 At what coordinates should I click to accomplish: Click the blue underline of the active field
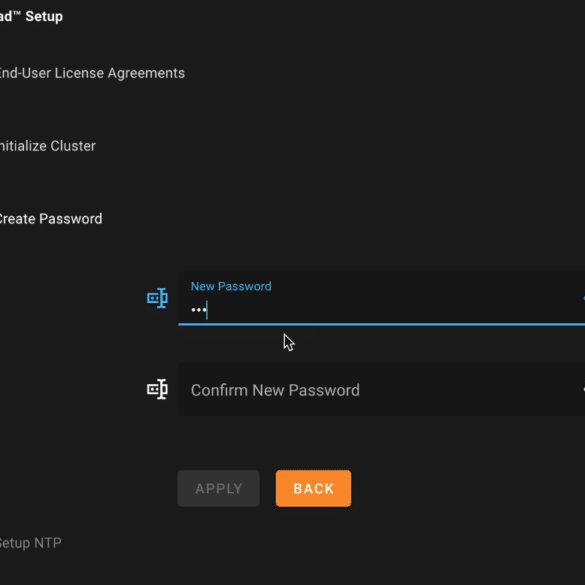tap(381, 324)
